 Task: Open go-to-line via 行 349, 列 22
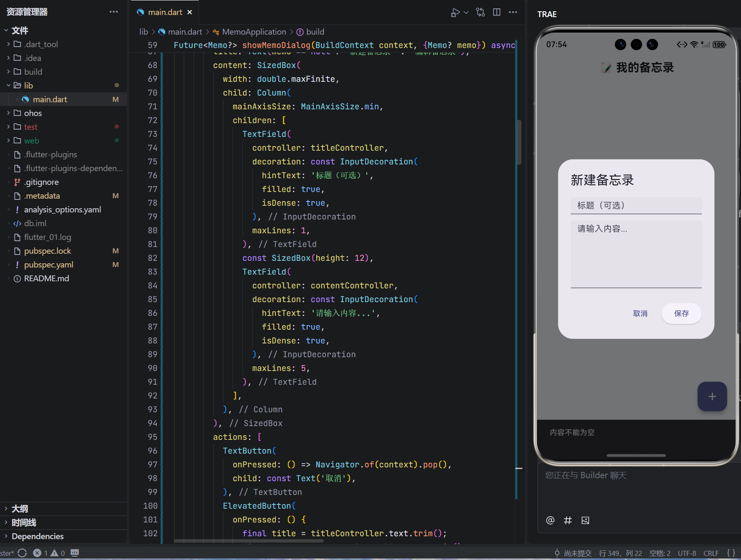coord(620,553)
